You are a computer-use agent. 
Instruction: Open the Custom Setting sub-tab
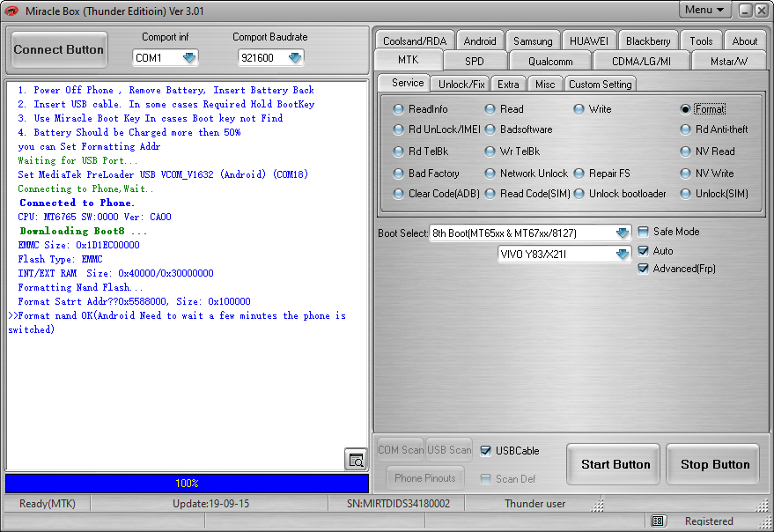pos(601,84)
